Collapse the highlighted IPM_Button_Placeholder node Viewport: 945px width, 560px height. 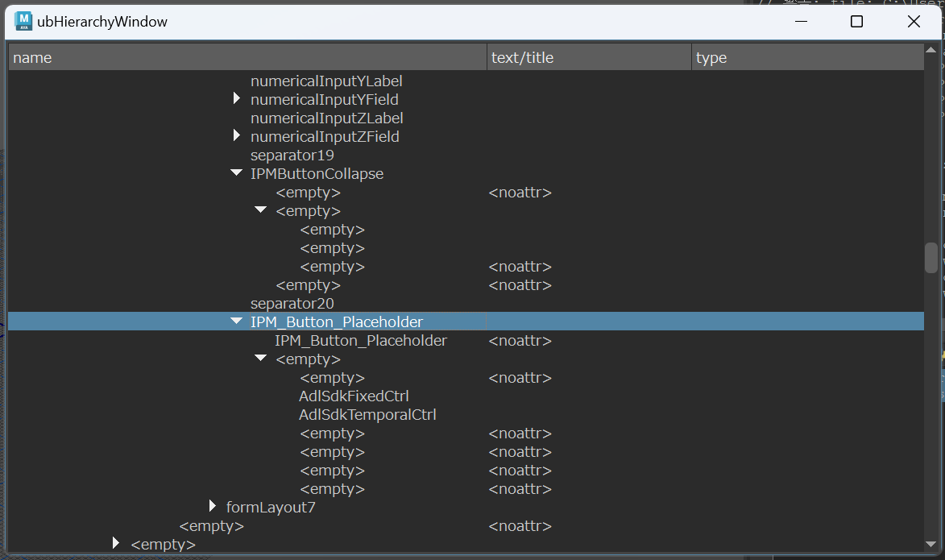tap(236, 321)
